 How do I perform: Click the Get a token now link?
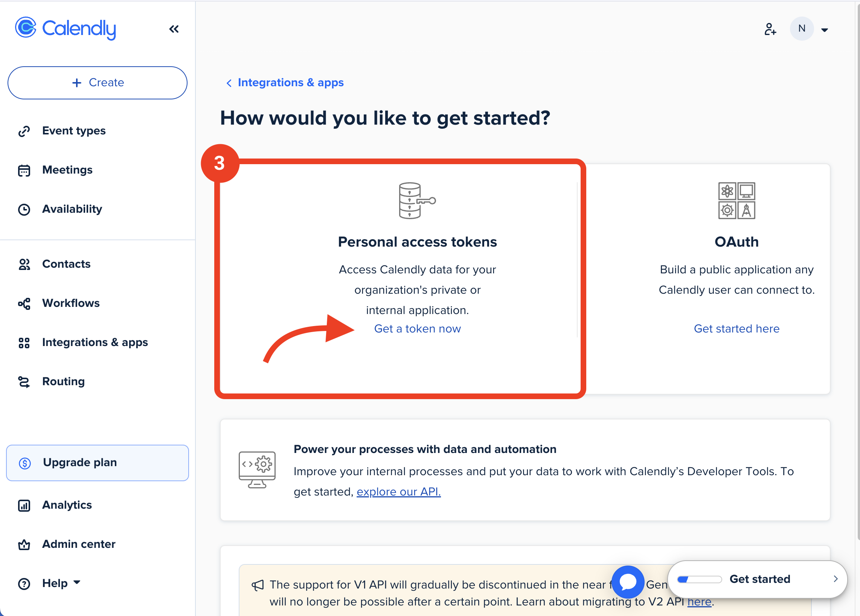[x=417, y=329]
